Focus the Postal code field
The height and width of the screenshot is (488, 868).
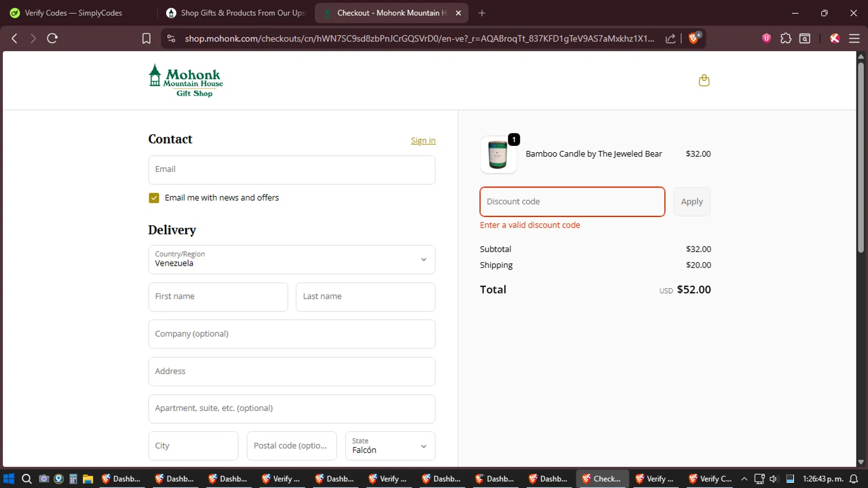pos(292,446)
